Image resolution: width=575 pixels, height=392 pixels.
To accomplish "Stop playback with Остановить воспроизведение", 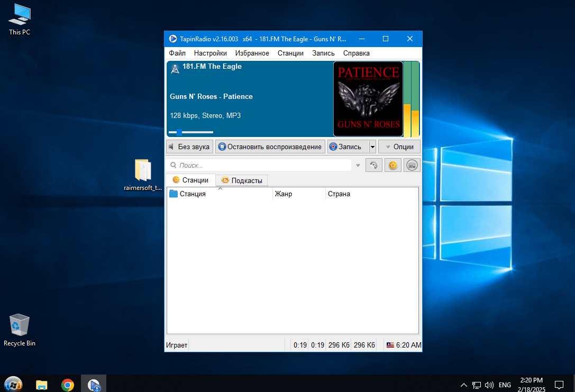I will (270, 147).
